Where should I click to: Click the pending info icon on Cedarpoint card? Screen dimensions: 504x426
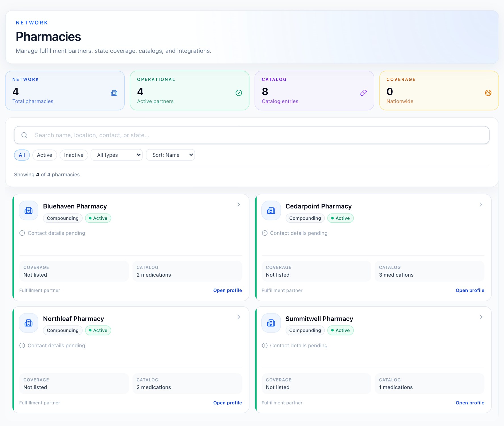tap(264, 233)
